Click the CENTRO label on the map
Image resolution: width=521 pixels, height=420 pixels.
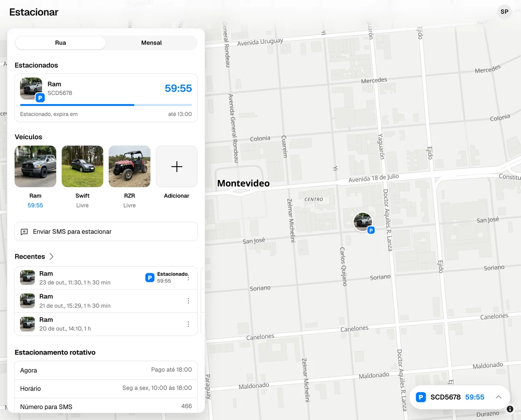[313, 199]
